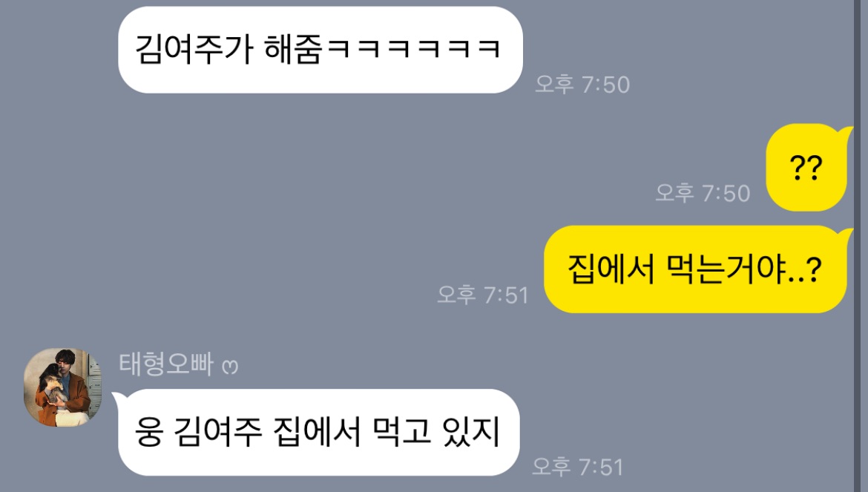Click the 오후 7:50 timestamp under the first message
The width and height of the screenshot is (868, 492).
click(582, 85)
